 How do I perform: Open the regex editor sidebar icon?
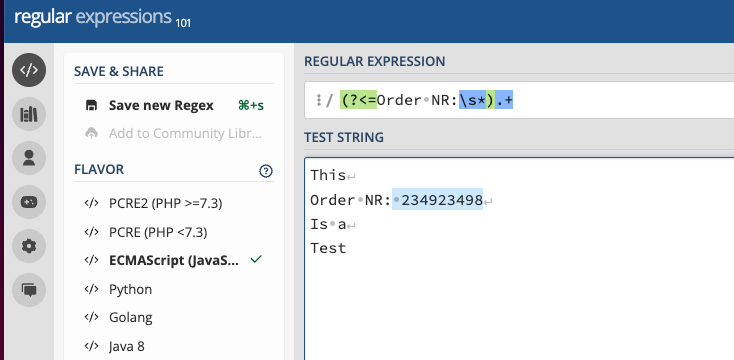[29, 70]
